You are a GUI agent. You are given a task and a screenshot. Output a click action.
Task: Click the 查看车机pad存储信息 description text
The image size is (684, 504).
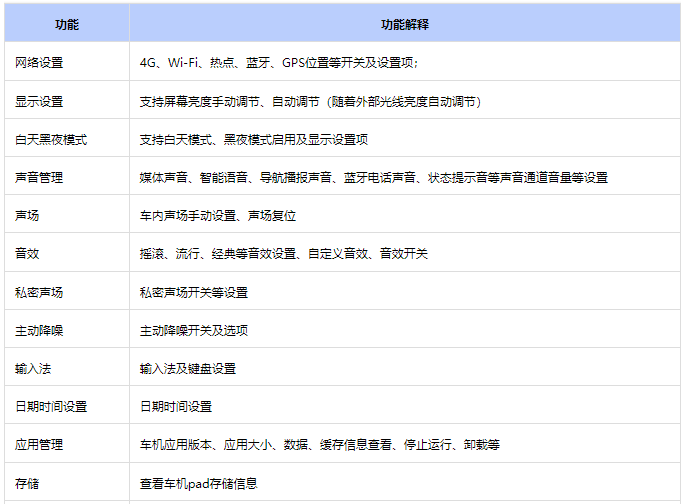[199, 483]
